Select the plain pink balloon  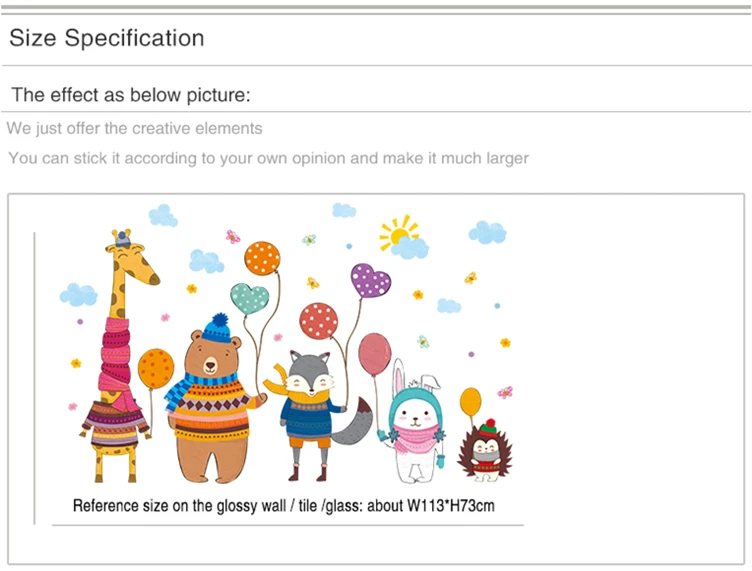click(x=375, y=355)
